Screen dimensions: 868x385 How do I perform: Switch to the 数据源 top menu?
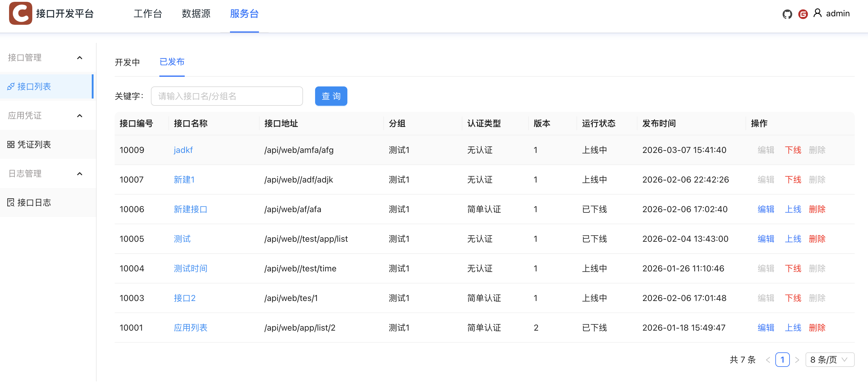[196, 14]
